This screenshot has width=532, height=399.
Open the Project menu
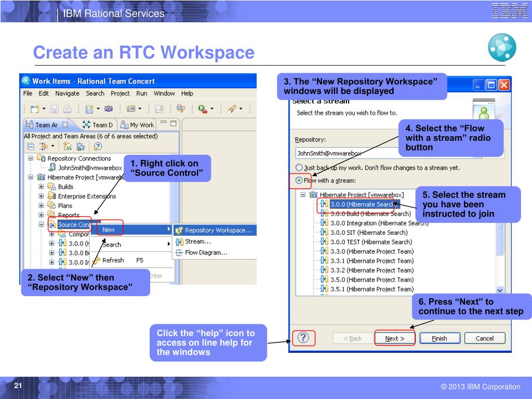120,94
